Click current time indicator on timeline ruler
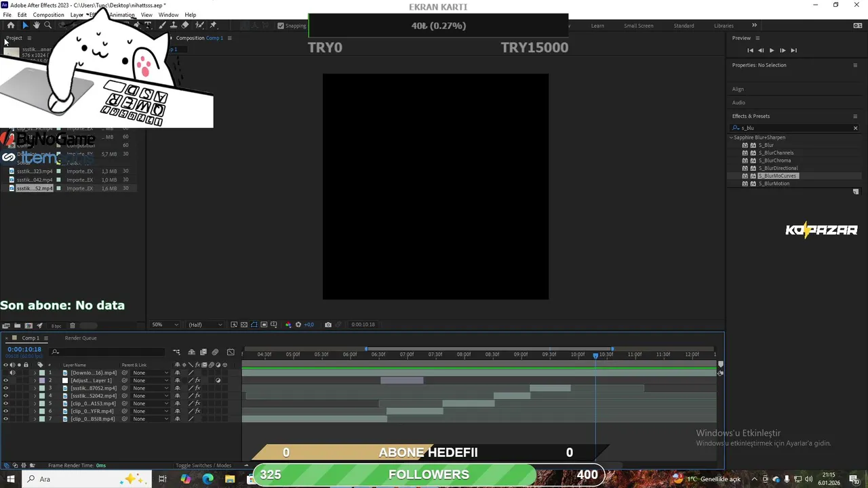Viewport: 868px width, 488px height. coord(595,354)
